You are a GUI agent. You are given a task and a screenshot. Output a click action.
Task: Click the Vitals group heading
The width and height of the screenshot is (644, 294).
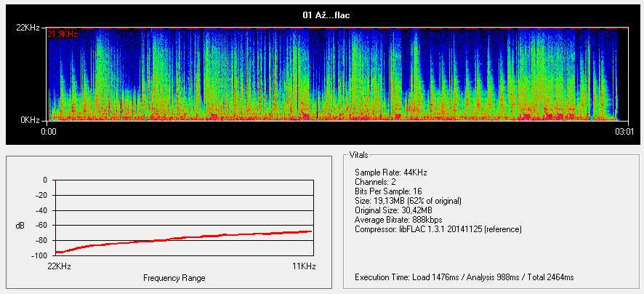point(359,156)
